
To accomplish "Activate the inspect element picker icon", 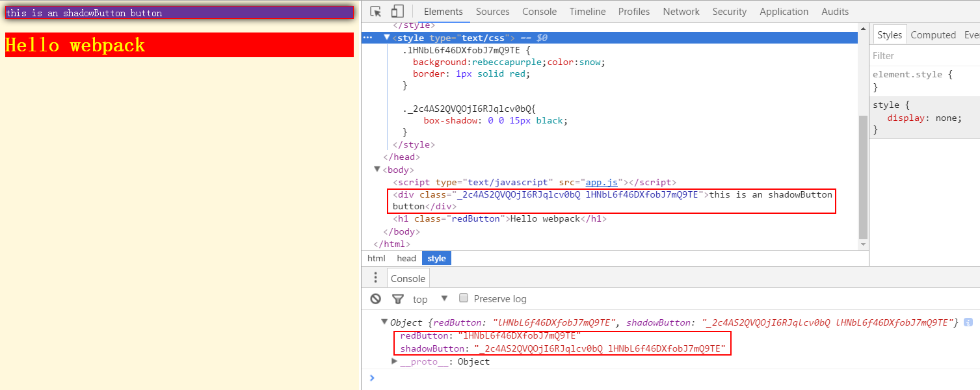I will (375, 11).
